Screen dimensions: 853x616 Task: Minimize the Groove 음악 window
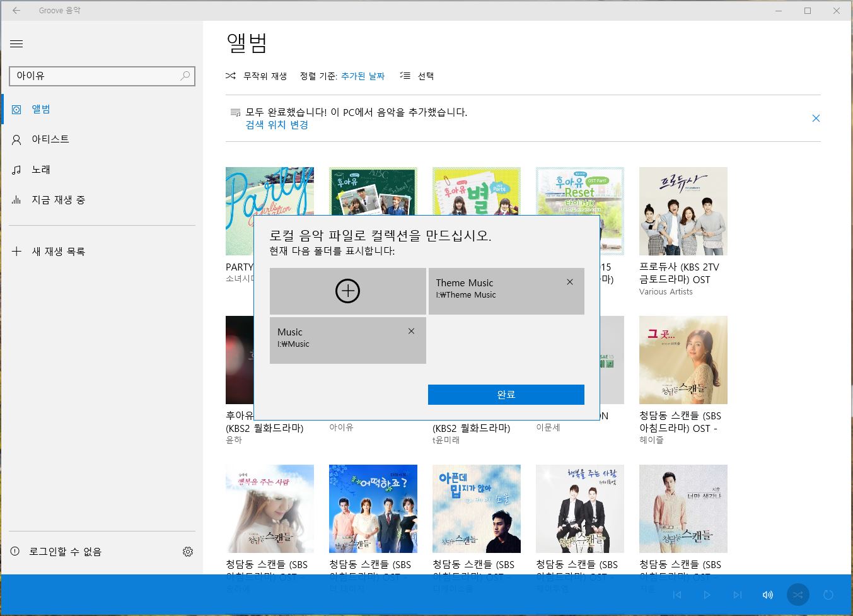(779, 11)
